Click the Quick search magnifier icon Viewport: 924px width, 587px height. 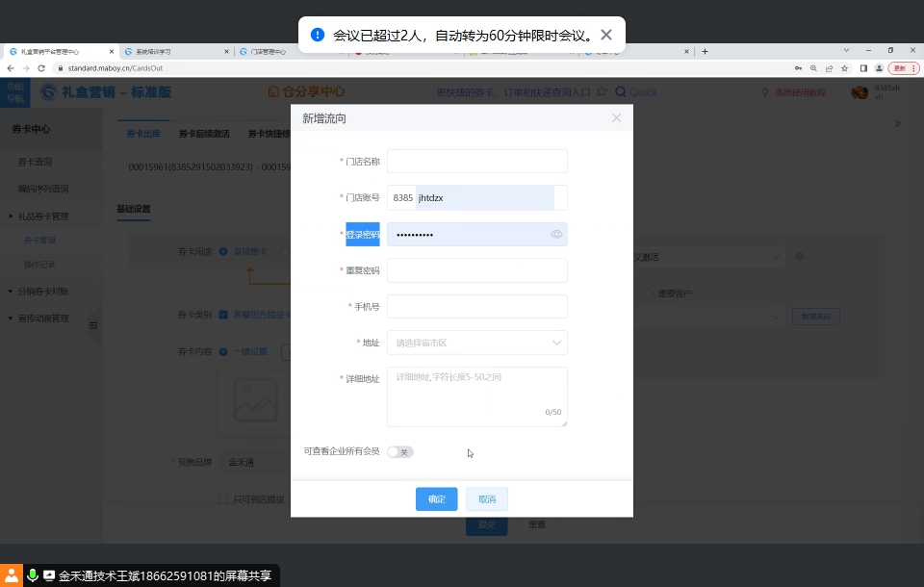tap(621, 92)
